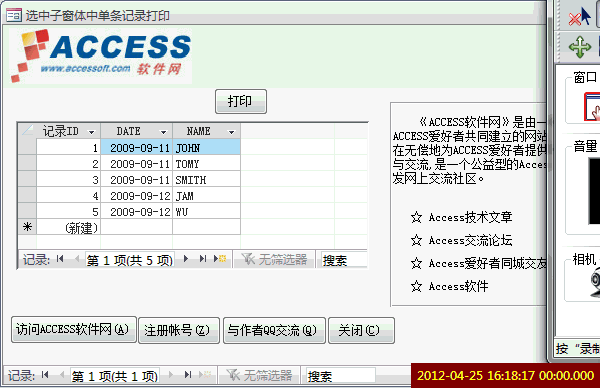Click the 注册帐号 (Z) button

click(x=179, y=330)
